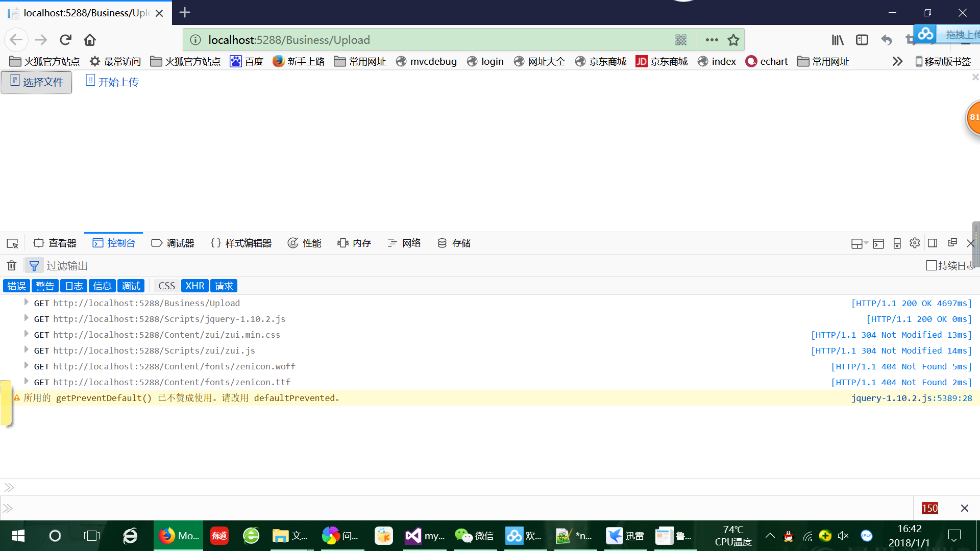Click the filter funnel icon
Screen dimensions: 980x551
[x=34, y=265]
